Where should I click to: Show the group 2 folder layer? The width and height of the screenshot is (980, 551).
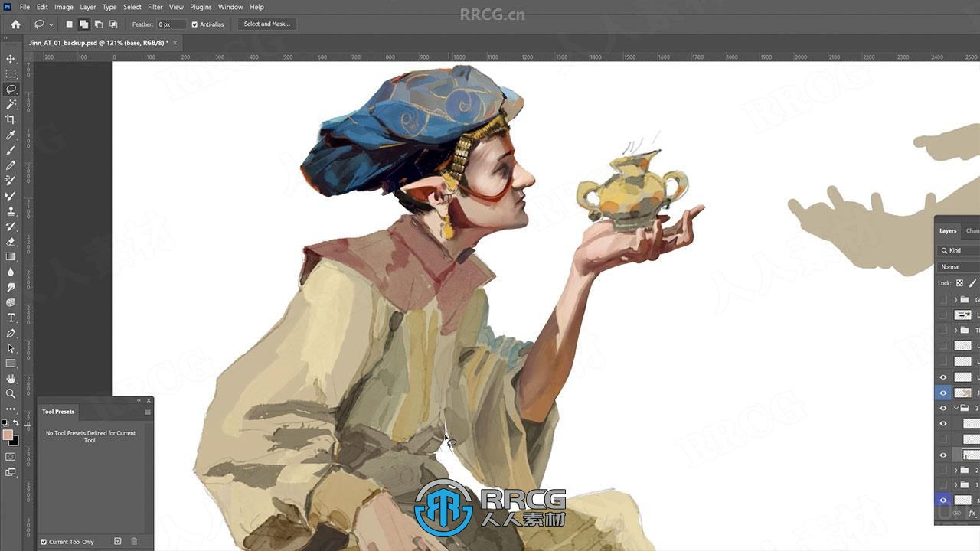pos(943,470)
